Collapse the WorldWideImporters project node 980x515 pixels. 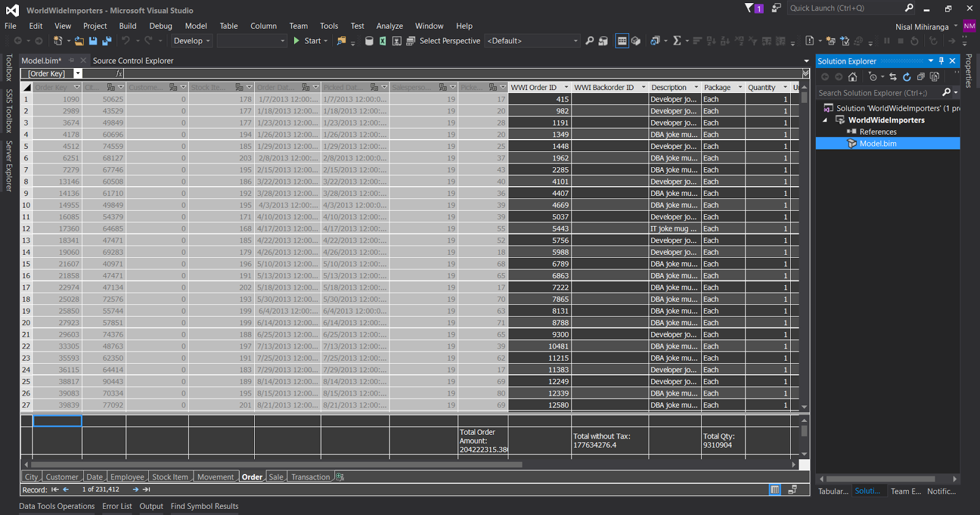(x=825, y=120)
